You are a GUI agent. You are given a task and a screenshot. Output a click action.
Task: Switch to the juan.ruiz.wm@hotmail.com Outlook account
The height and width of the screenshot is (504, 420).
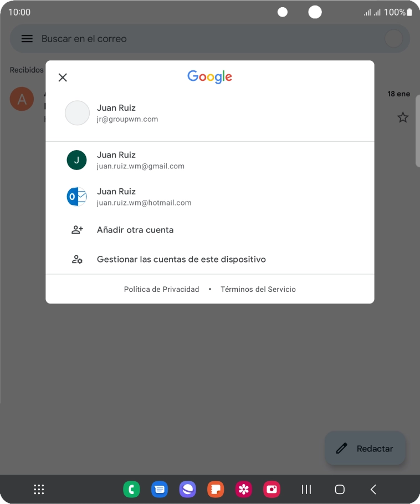pyautogui.click(x=209, y=197)
